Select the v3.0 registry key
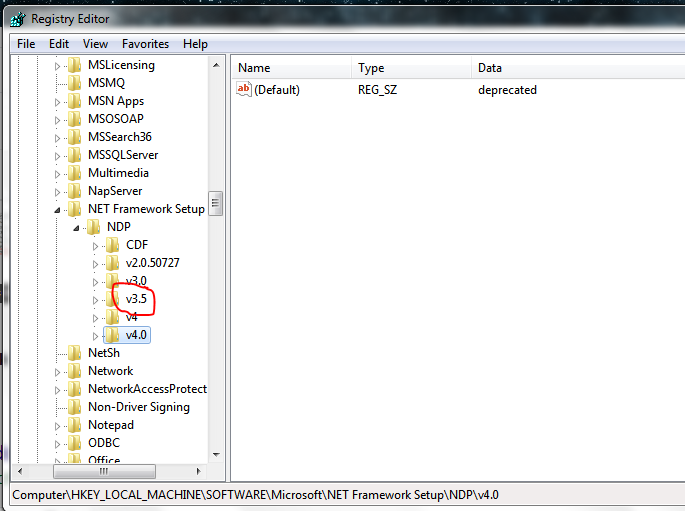685x511 pixels. (136, 281)
